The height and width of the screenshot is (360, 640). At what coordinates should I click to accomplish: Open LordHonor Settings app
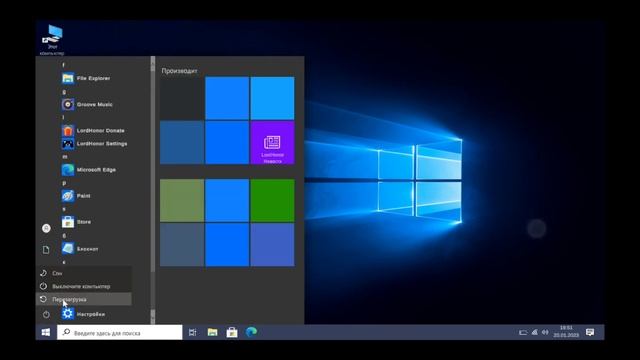(x=95, y=144)
